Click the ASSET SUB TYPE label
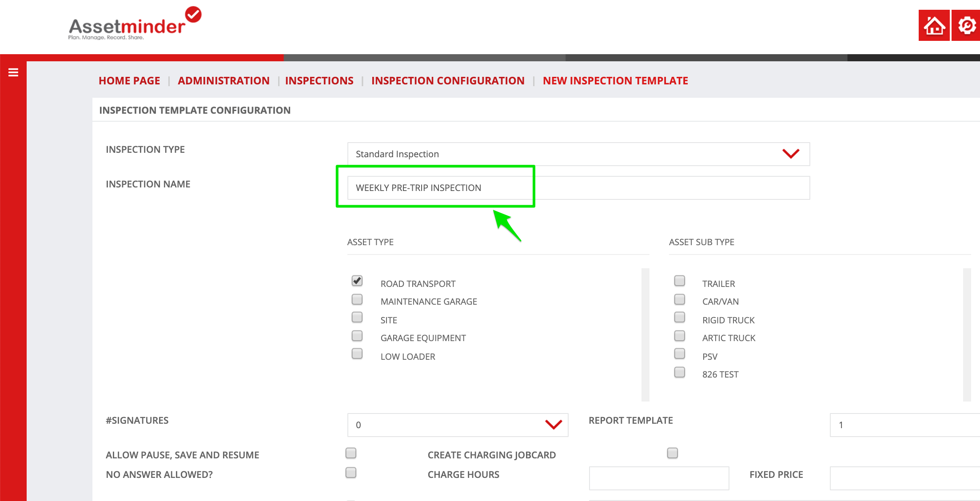 click(701, 242)
